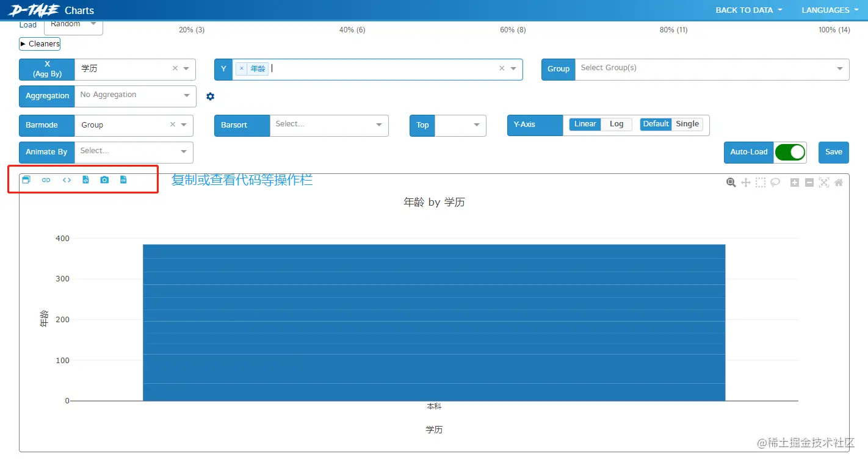
Task: Set load slider to 60% (8)
Action: 513,30
